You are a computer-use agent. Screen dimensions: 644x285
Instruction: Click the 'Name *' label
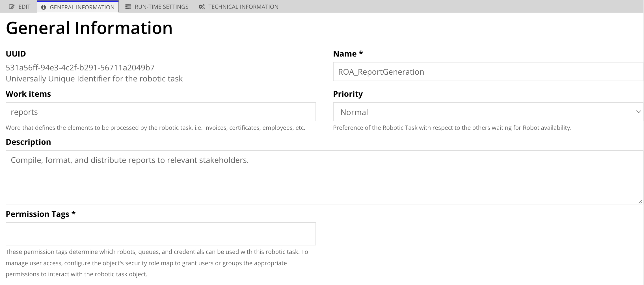[348, 54]
